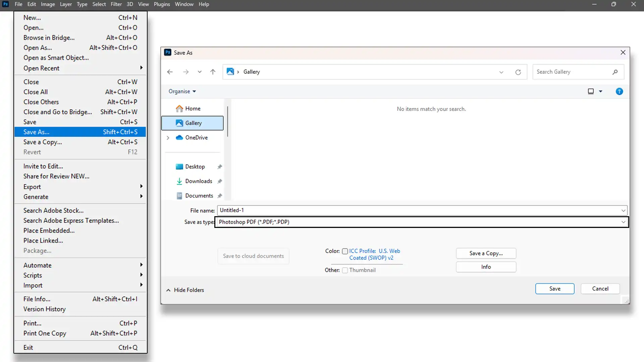Choose Save a Copy... in the File menu

click(x=80, y=142)
